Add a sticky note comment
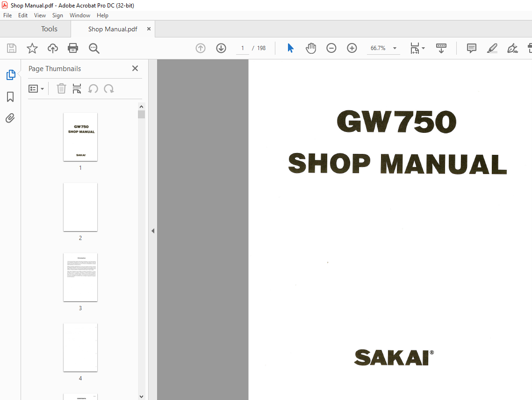This screenshot has width=532, height=400. pyautogui.click(x=472, y=48)
